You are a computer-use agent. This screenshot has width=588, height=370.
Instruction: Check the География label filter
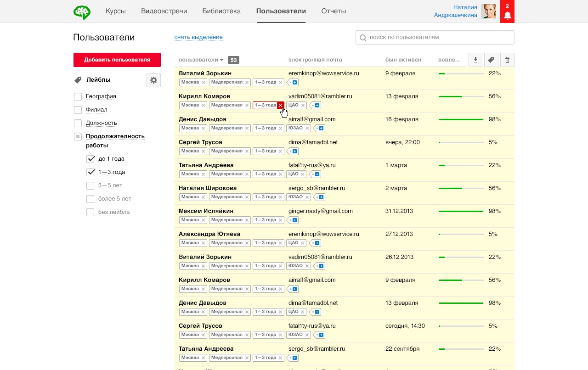click(x=78, y=96)
